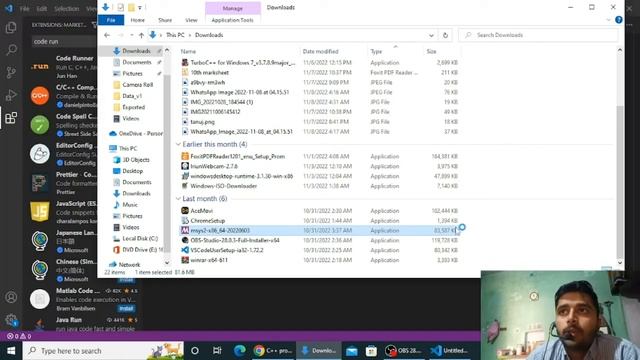Select msys2-x86_64-20220603 file
The width and height of the screenshot is (640, 360).
(320, 231)
